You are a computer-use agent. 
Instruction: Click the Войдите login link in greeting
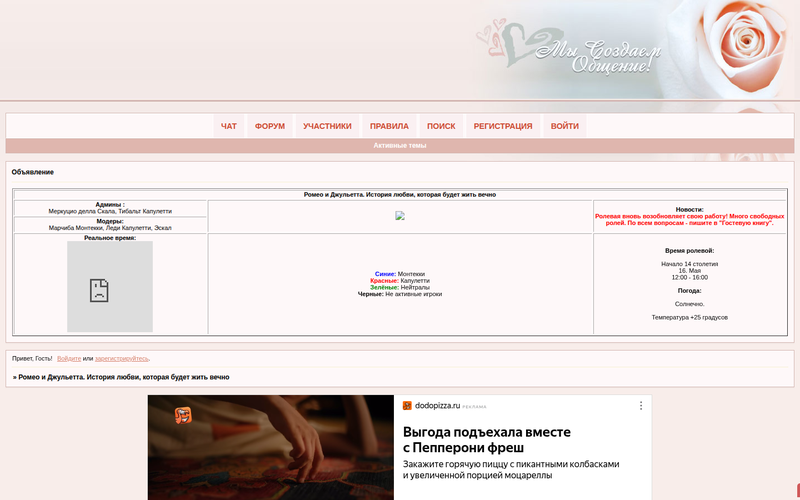tap(69, 358)
